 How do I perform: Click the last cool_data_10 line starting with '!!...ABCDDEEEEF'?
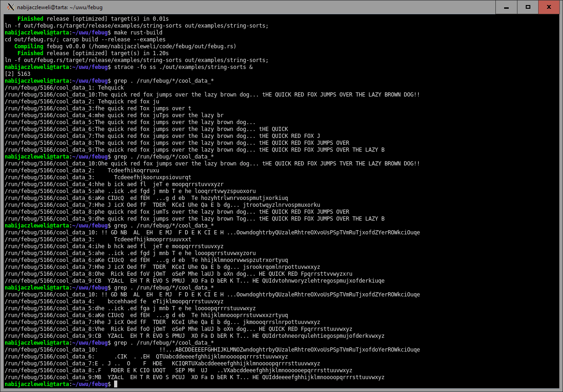(x=212, y=350)
